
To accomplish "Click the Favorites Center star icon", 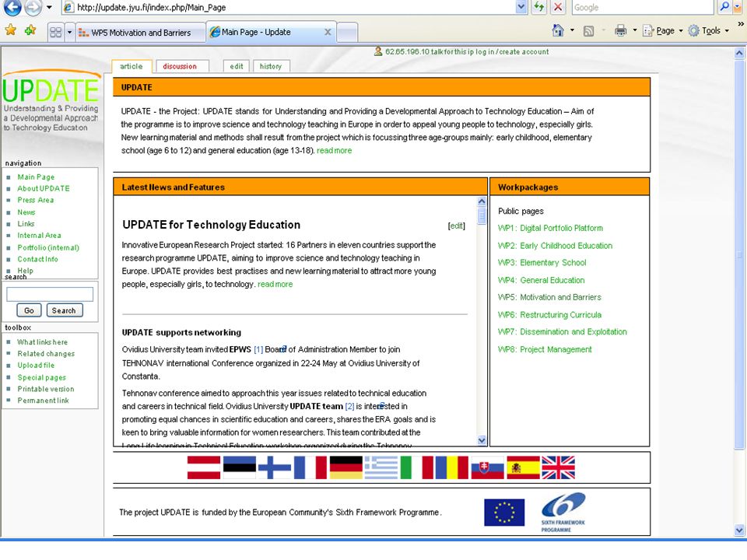I will click(10, 30).
